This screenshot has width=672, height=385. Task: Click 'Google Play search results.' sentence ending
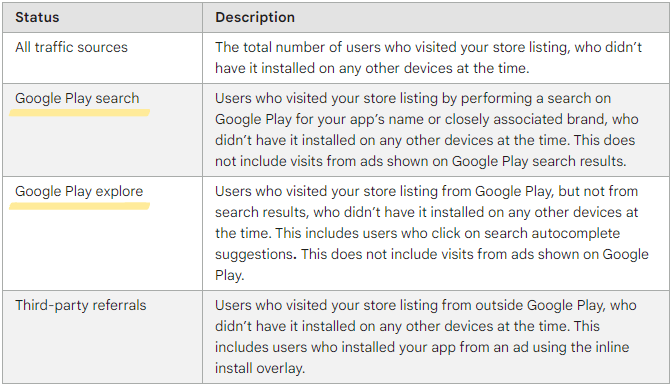539,161
